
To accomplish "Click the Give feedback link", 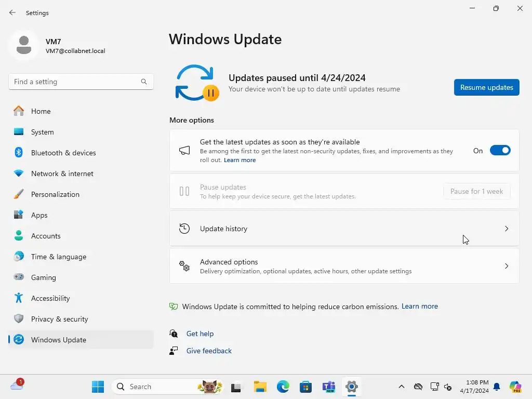I will (x=209, y=351).
